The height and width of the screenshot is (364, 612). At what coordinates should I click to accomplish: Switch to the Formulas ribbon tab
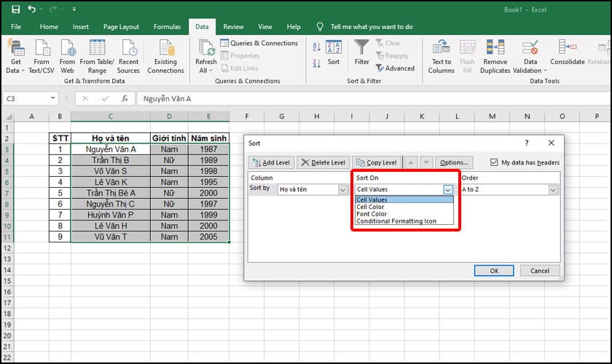167,27
